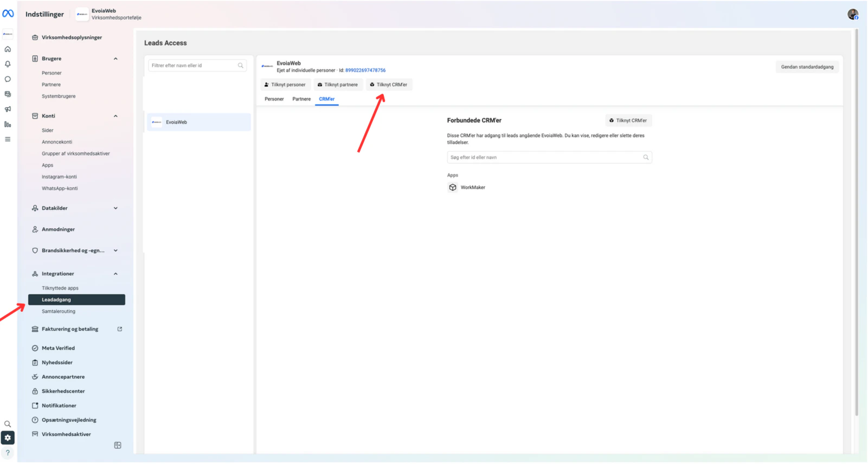Click the WorkMaker app cube icon
The height and width of the screenshot is (464, 868).
[x=453, y=188]
